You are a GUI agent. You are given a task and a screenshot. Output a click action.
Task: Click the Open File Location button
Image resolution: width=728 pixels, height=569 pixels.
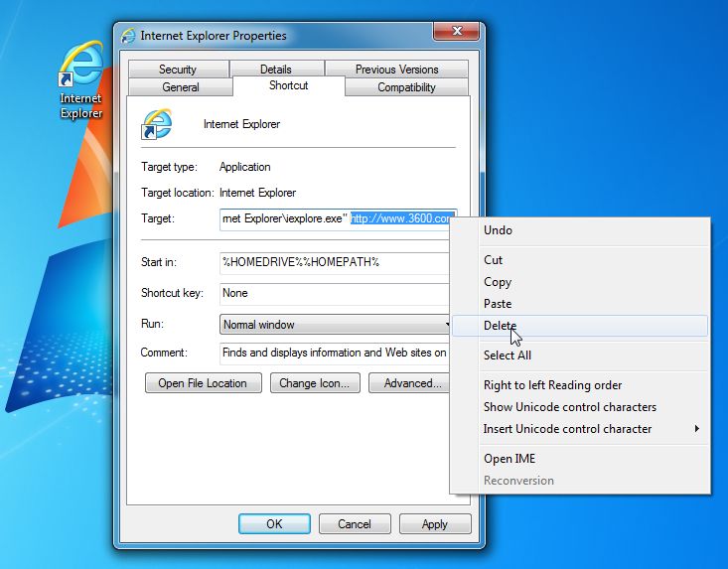[x=203, y=383]
